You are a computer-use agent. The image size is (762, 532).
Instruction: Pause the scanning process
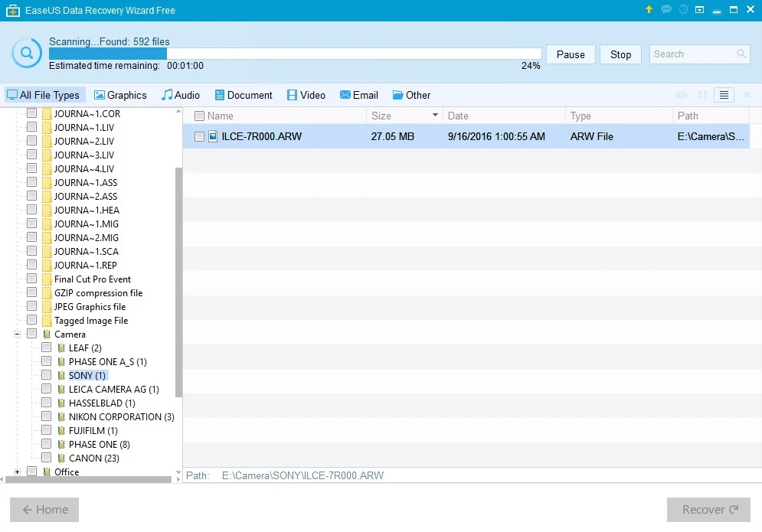(571, 54)
